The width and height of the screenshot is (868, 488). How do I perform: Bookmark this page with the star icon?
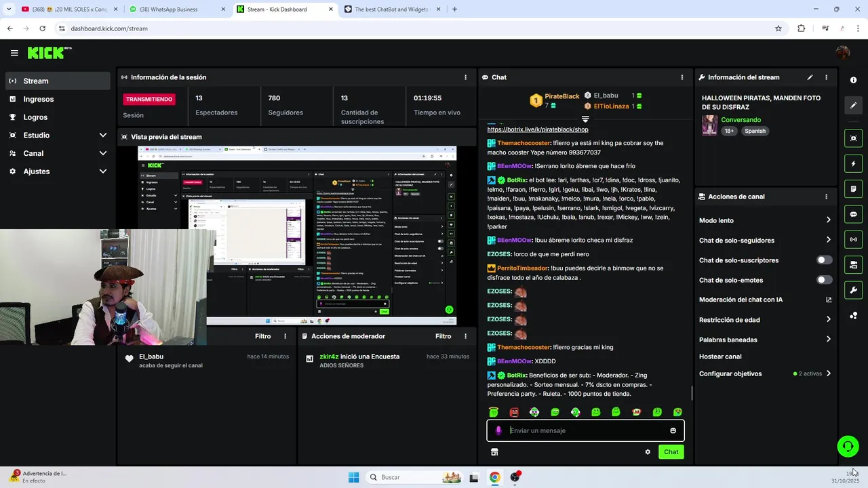pyautogui.click(x=778, y=28)
